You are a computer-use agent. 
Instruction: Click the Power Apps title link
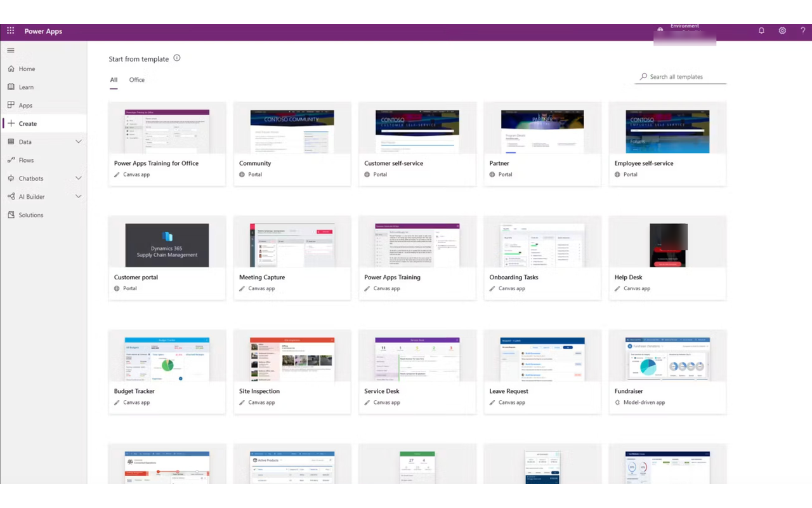click(43, 31)
